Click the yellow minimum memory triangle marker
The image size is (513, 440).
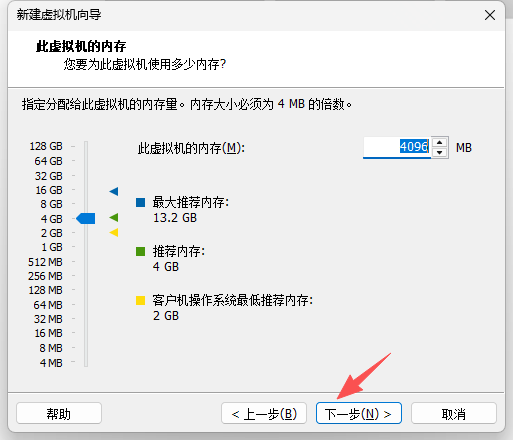tap(114, 232)
